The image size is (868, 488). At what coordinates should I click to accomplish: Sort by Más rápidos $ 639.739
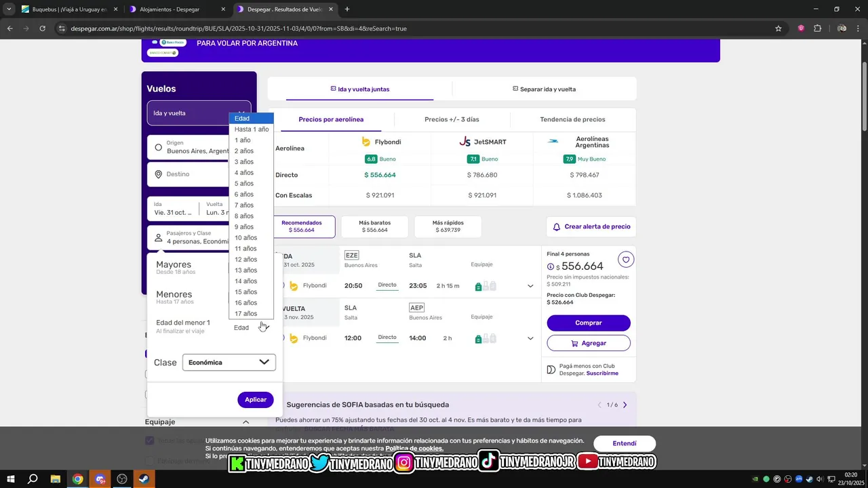tap(448, 226)
